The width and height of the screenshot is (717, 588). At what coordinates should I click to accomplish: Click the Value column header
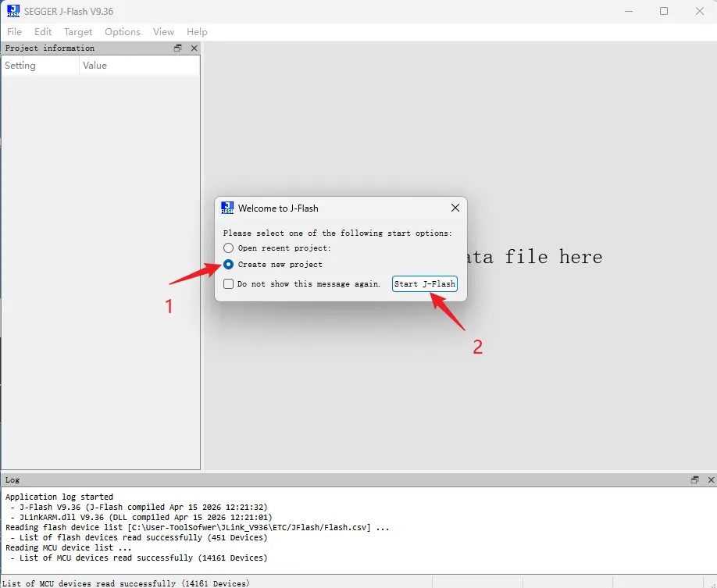[140, 66]
